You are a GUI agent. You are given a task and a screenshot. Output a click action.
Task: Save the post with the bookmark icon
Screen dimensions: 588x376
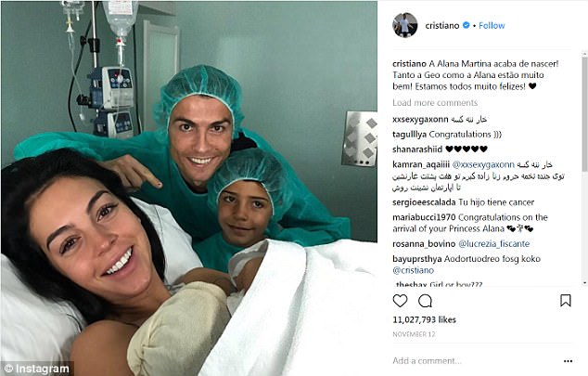pyautogui.click(x=566, y=301)
